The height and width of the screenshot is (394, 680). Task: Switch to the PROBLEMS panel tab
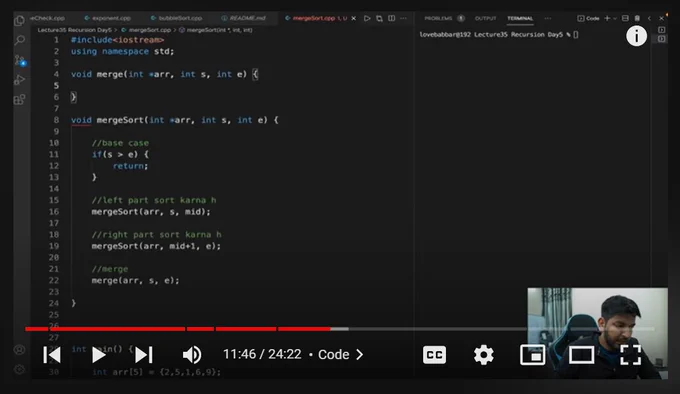(438, 18)
